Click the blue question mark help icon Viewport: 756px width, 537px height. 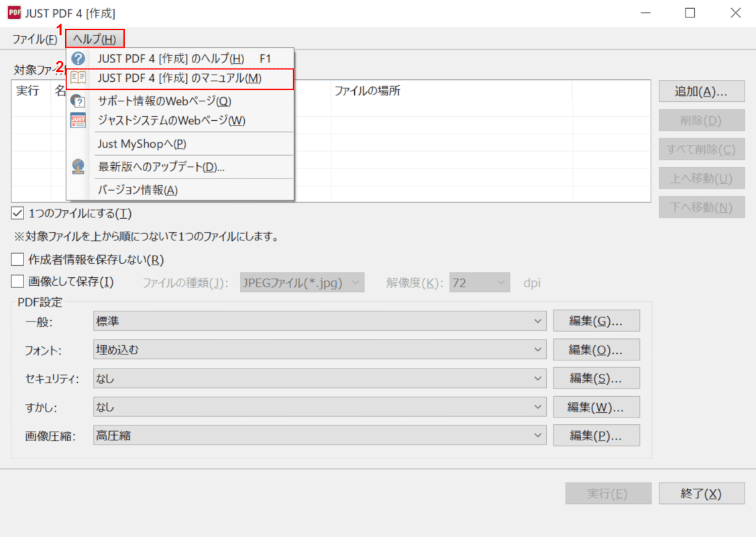tap(78, 59)
